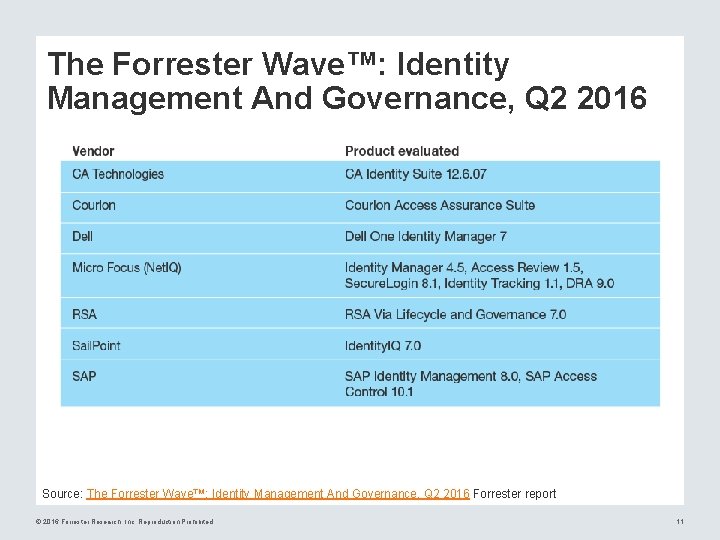The image size is (720, 540).
Task: Select the 'SAP' vendor cell
Action: click(84, 376)
